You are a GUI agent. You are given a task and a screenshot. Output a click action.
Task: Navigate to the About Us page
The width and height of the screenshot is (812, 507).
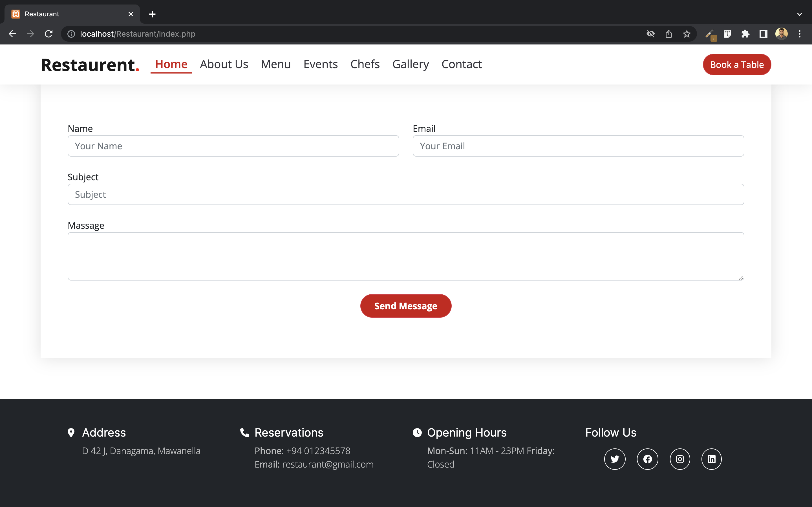pyautogui.click(x=224, y=64)
